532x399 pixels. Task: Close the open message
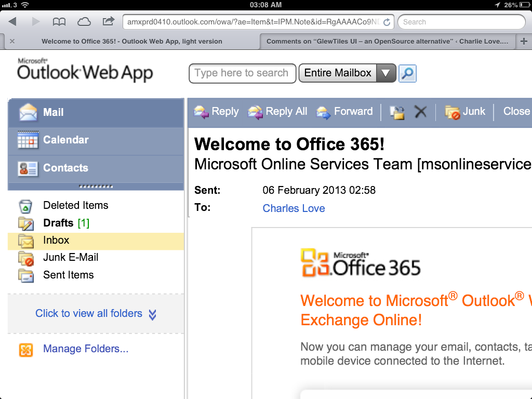click(x=516, y=111)
